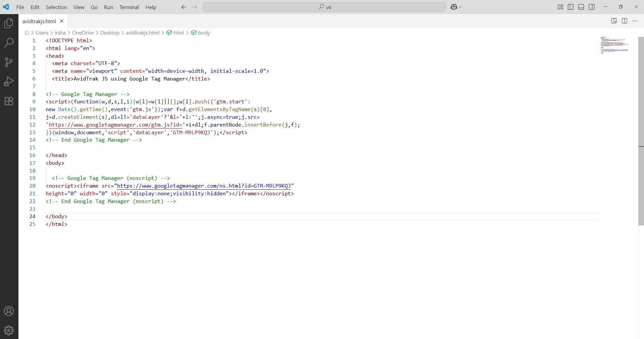Click the minimap code overview
The width and height of the screenshot is (644, 339).
tap(615, 45)
